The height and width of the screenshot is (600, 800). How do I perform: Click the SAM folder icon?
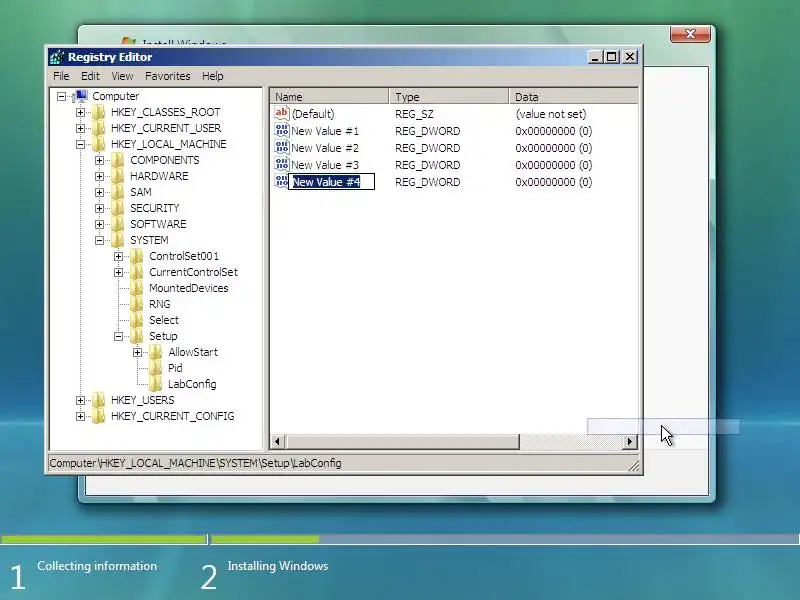point(117,192)
